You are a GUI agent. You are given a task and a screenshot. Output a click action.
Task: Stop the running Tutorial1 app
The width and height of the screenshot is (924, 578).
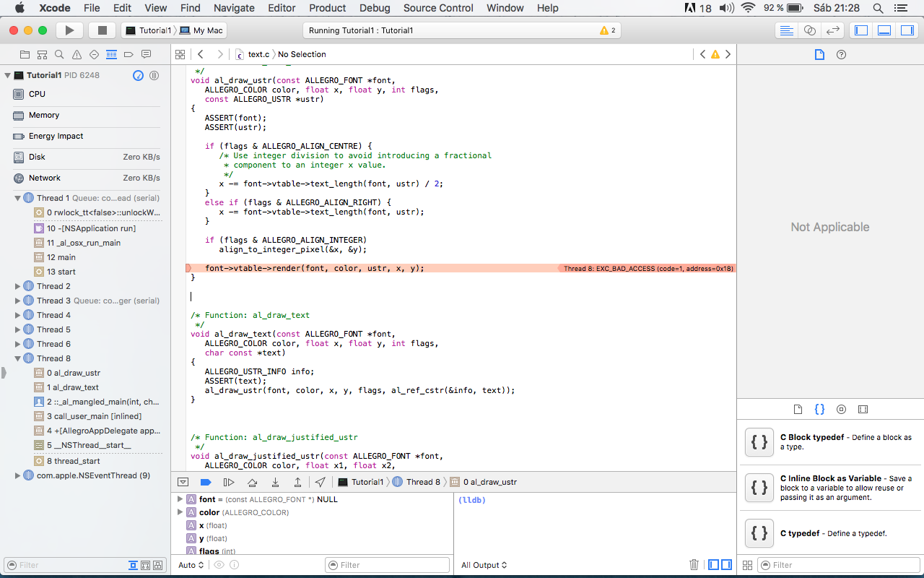pos(102,30)
